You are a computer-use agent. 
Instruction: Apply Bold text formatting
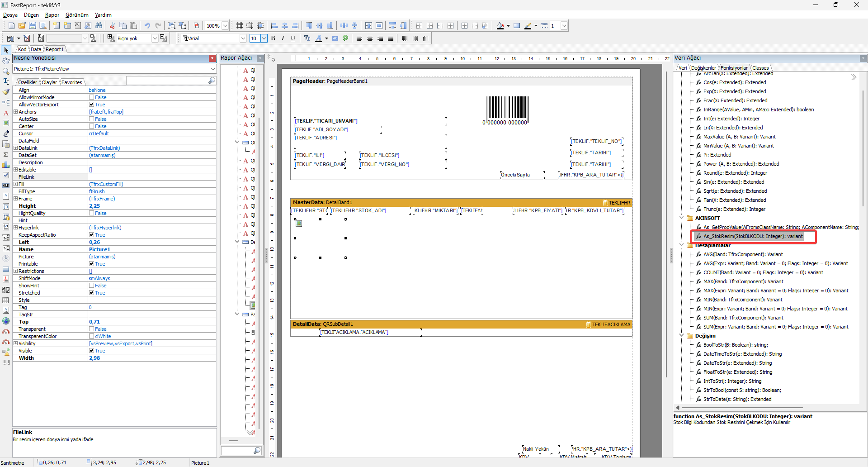273,38
